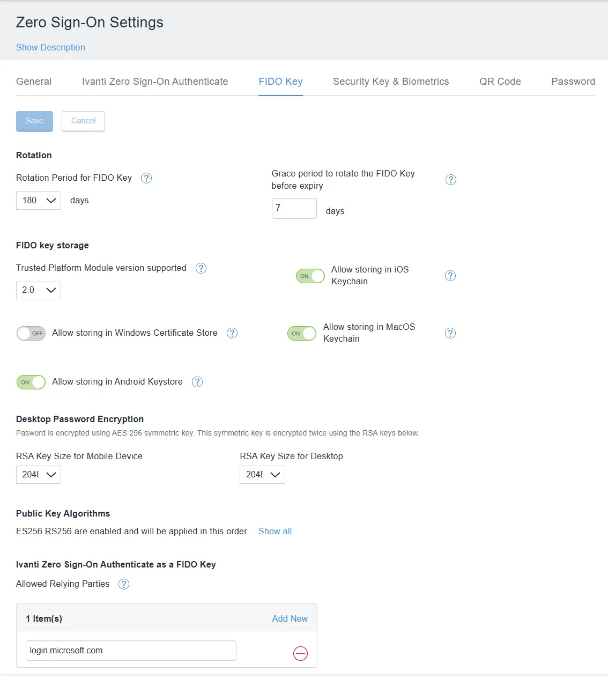Screen dimensions: 608x700
Task: Select the FIDO Key tab
Action: [280, 82]
